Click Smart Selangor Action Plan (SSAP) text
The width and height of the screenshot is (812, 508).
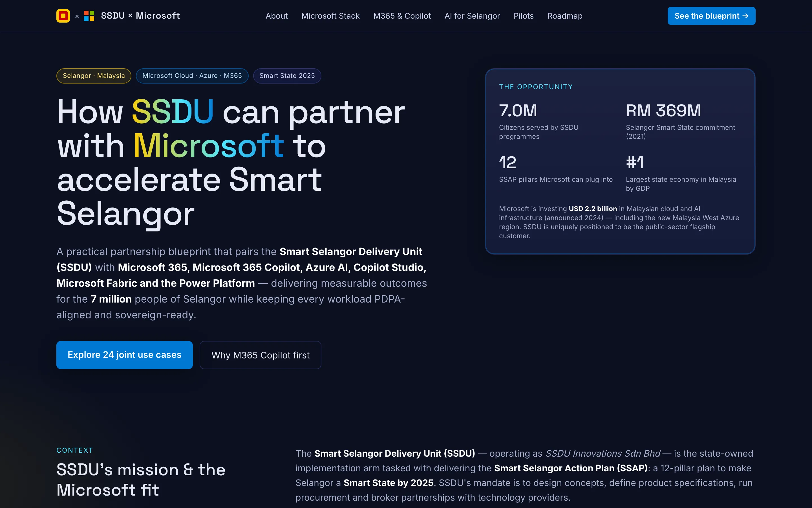pos(571,468)
